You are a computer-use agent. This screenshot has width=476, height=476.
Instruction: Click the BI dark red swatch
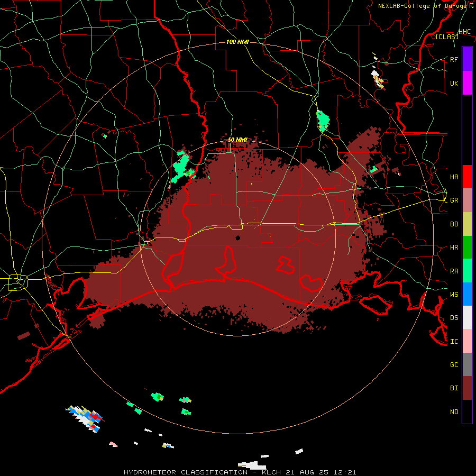467,388
